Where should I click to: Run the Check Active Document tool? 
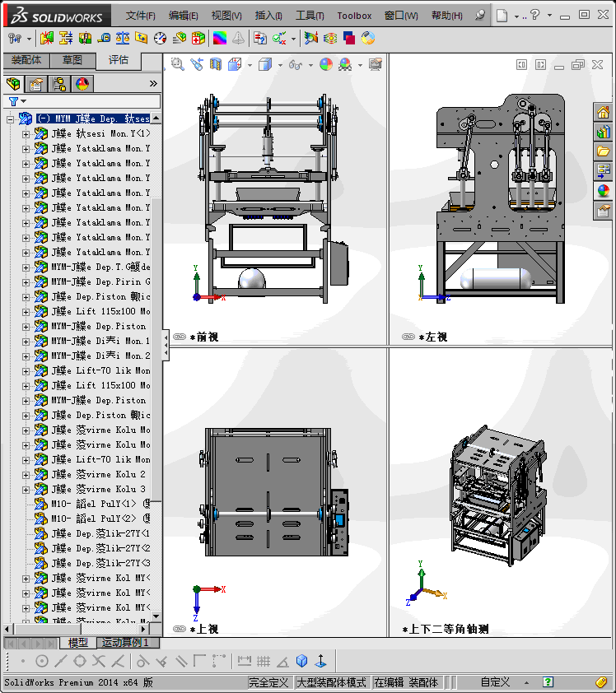pyautogui.click(x=279, y=39)
